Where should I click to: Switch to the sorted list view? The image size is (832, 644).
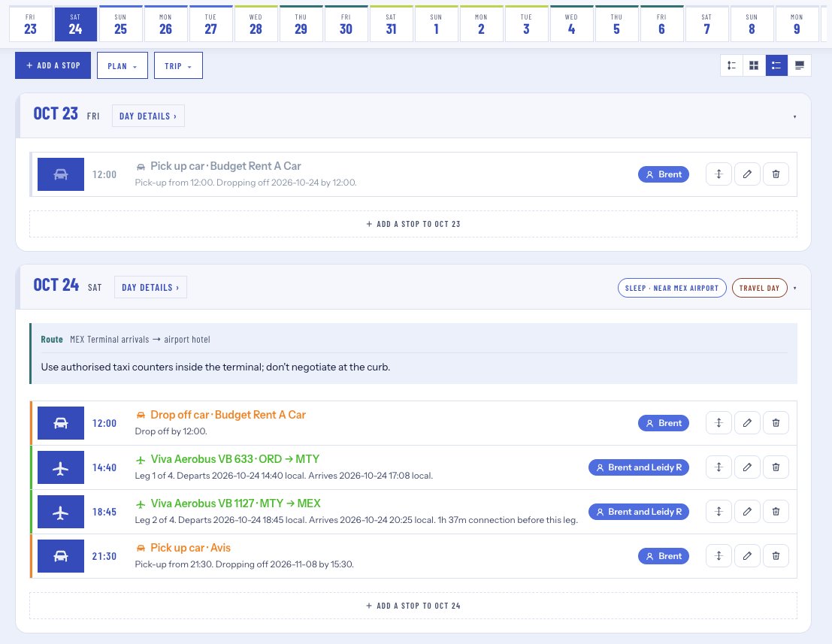coord(731,65)
